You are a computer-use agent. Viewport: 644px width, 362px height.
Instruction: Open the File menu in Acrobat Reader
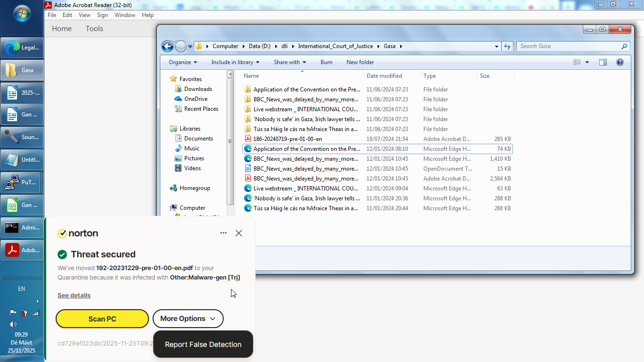tap(52, 15)
